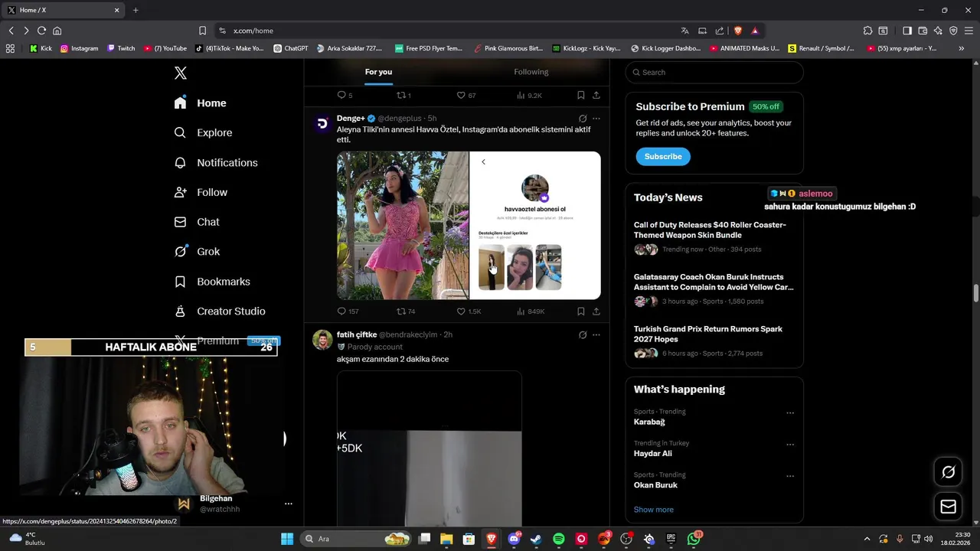Viewport: 980px width, 551px height.
Task: Open the Twitch bookmark
Action: click(x=121, y=48)
